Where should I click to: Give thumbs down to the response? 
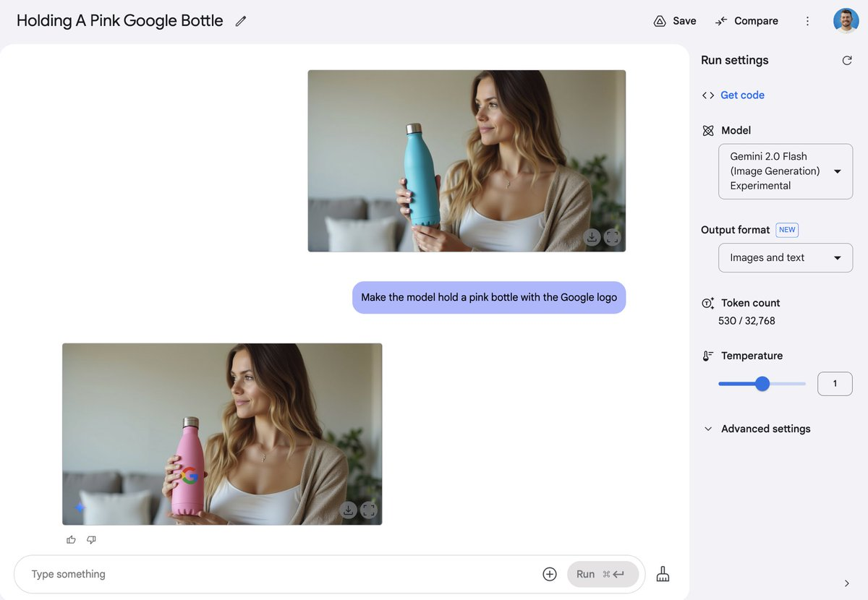[x=91, y=539]
